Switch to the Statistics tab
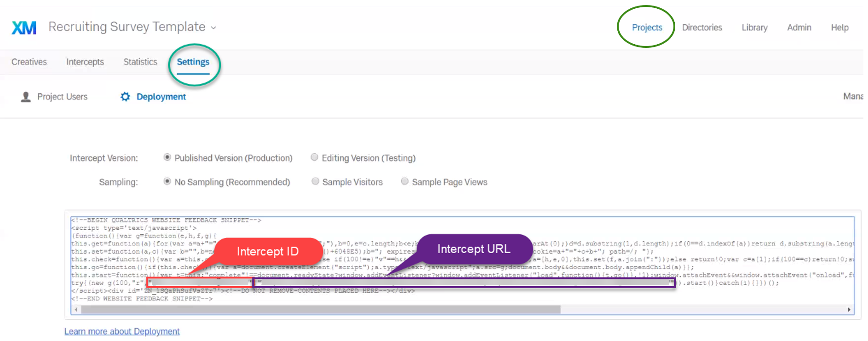Image resolution: width=868 pixels, height=341 pixels. 140,62
